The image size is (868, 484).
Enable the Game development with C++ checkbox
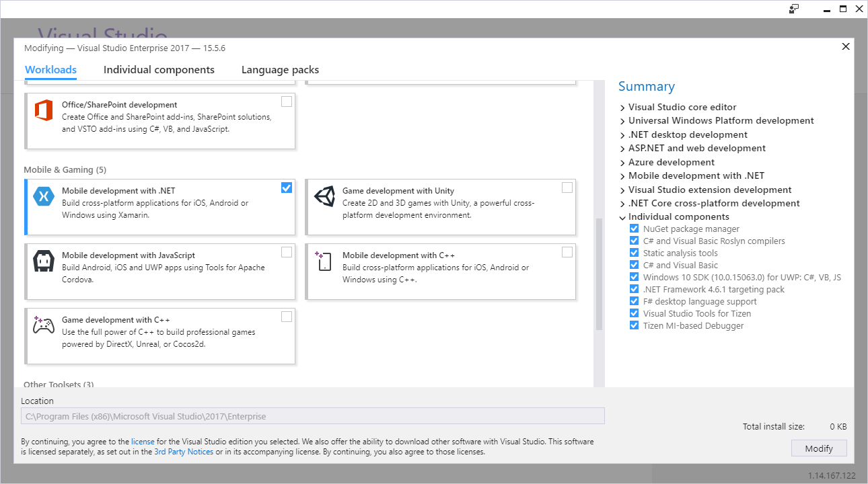tap(287, 317)
